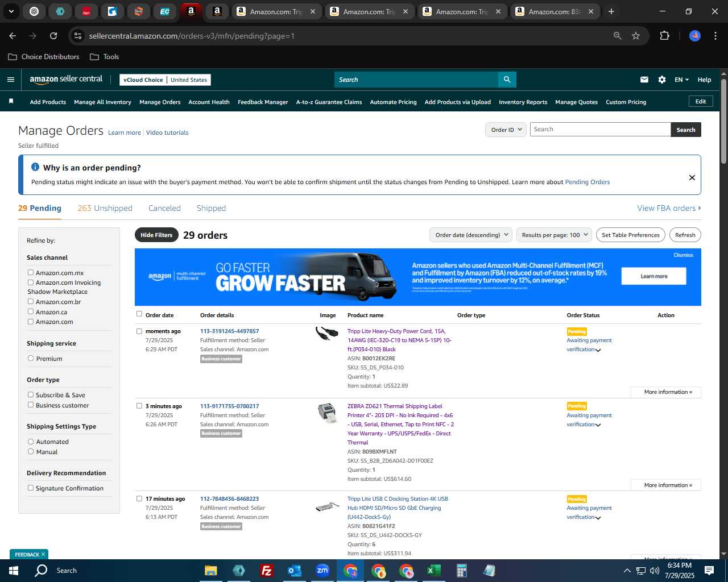Check the Amazon.com.br filter
Image resolution: width=728 pixels, height=582 pixels.
[31, 302]
